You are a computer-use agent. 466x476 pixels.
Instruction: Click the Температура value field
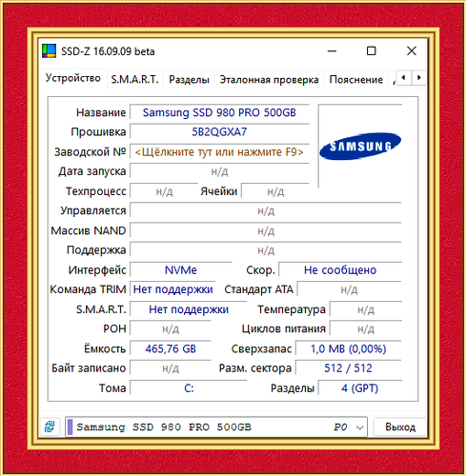366,309
